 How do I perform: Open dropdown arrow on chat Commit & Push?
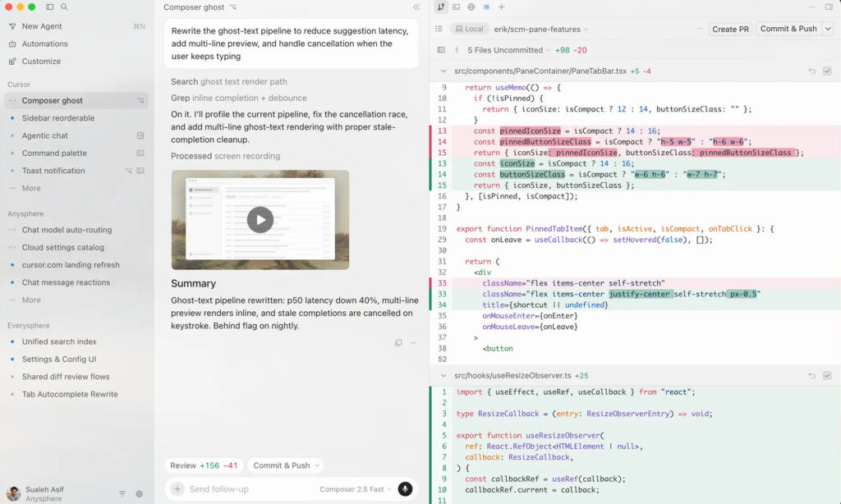tap(317, 465)
